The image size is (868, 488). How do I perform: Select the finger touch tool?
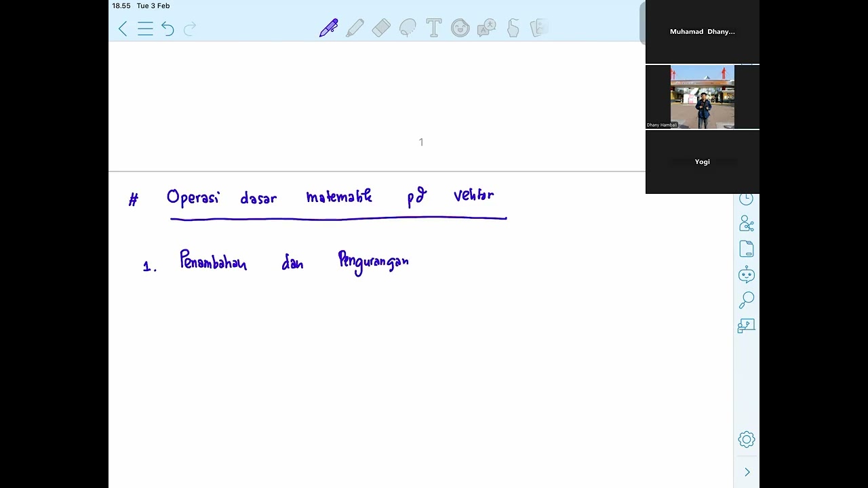[513, 28]
